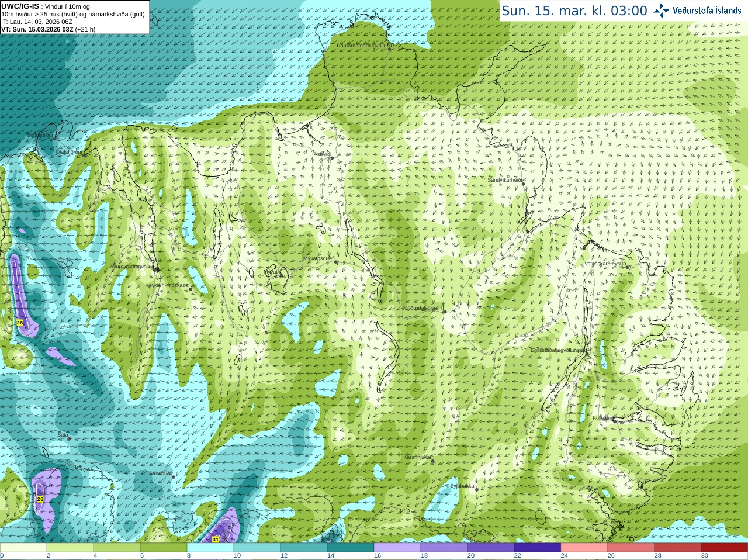Click the 'IT: Lau. 14. 03. 2026 06Z' line
Image resolution: width=748 pixels, height=560 pixels.
(x=37, y=22)
